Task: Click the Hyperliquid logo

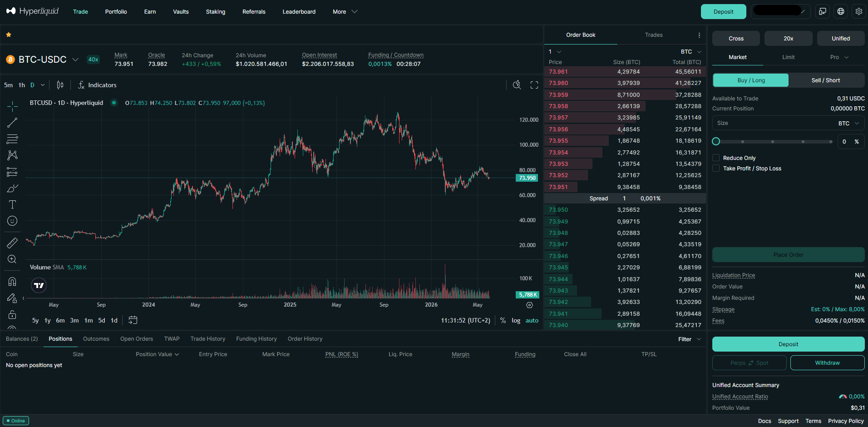Action: click(x=33, y=11)
